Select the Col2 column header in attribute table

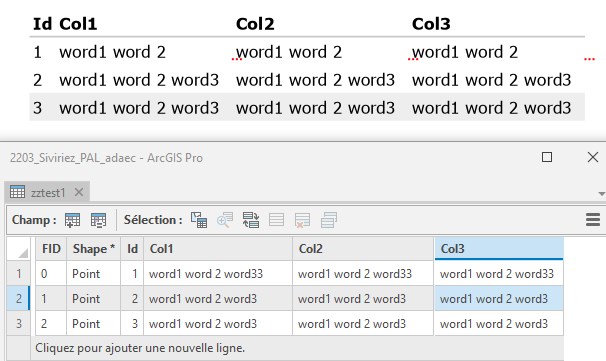363,249
